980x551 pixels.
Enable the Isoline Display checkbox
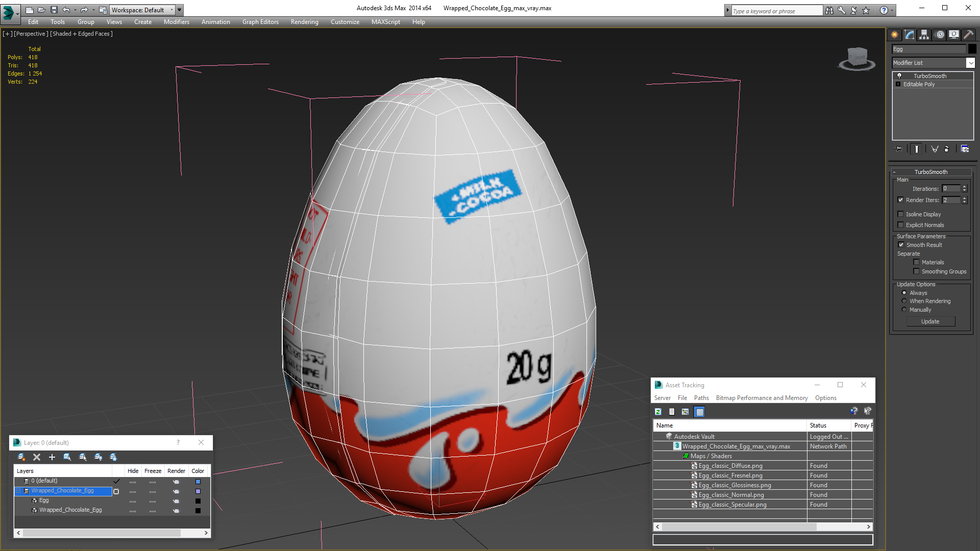point(901,214)
